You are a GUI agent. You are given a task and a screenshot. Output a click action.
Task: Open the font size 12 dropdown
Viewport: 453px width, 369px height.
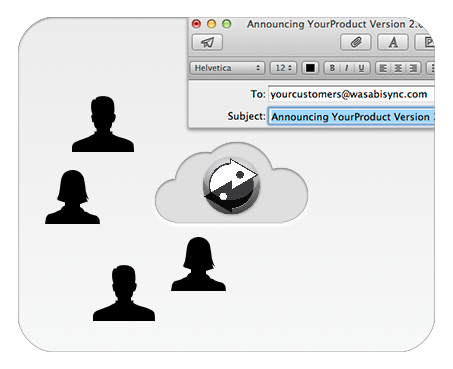(x=283, y=68)
